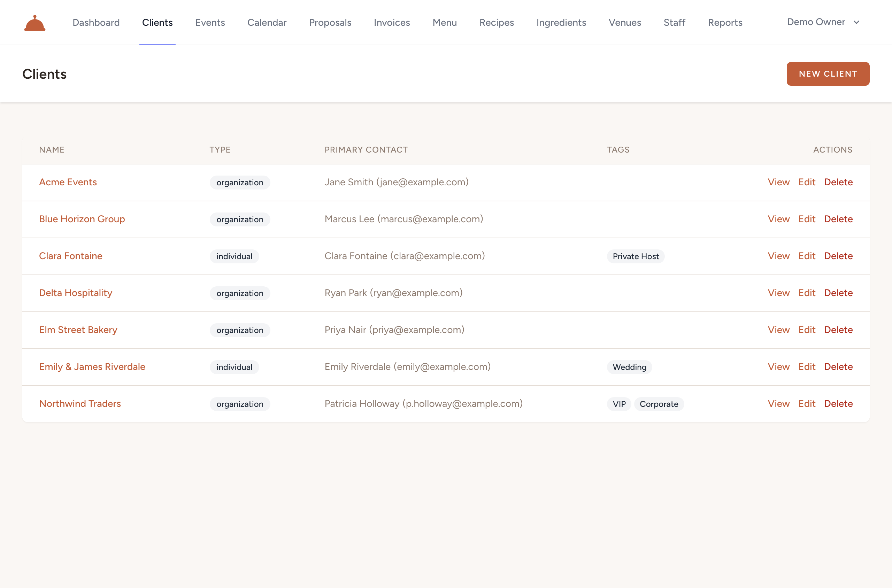This screenshot has width=892, height=588.
Task: Click the Corporate tag
Action: [659, 404]
